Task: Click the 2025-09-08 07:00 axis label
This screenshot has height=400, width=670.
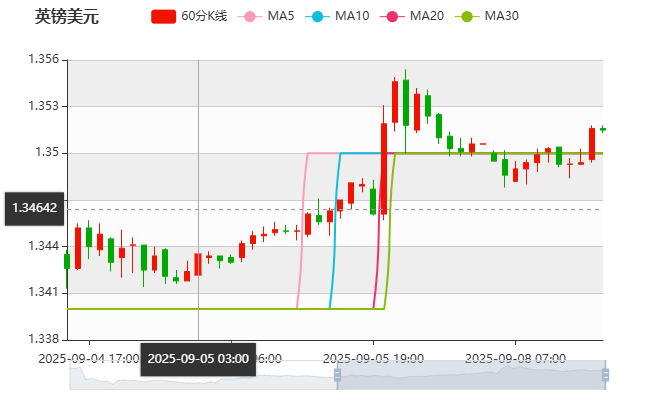Action: coord(515,359)
